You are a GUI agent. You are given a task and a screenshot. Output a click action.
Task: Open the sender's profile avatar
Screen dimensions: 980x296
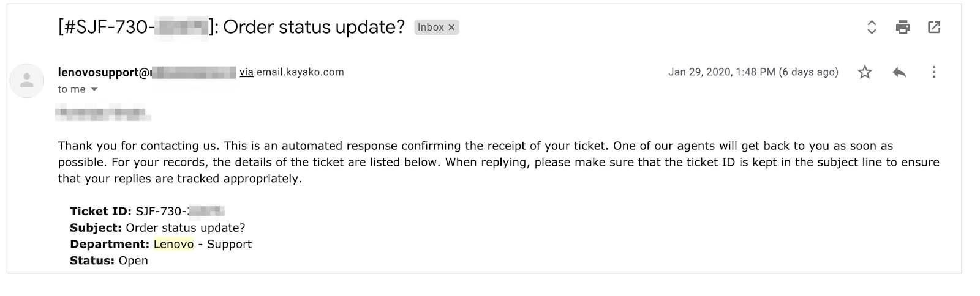click(27, 80)
